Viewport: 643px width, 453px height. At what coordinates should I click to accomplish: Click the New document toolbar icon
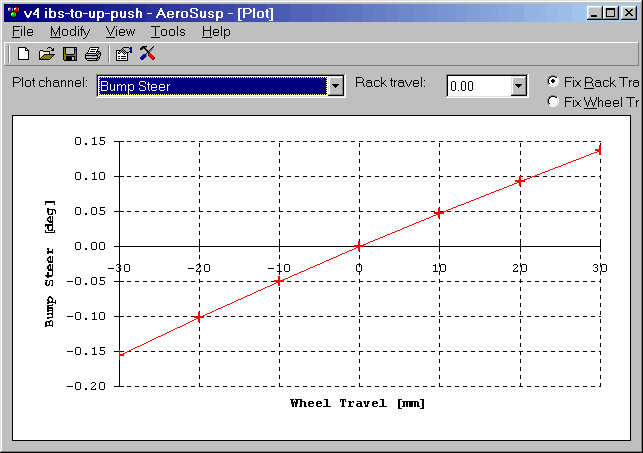point(23,54)
